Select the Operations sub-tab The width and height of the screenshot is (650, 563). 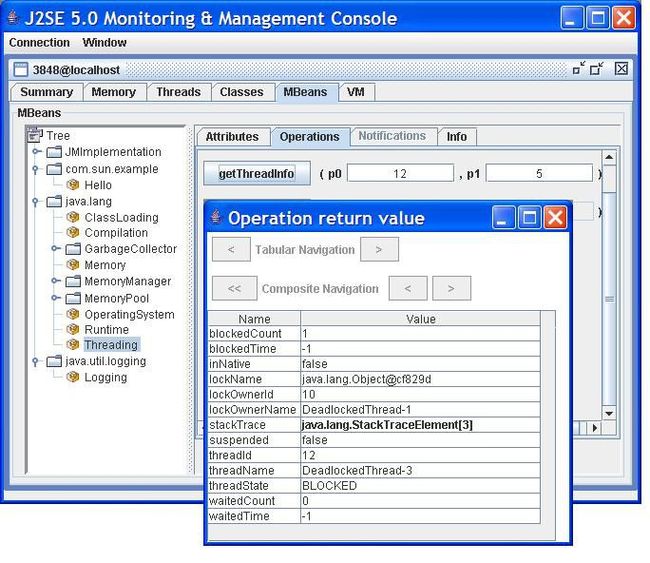tap(310, 137)
